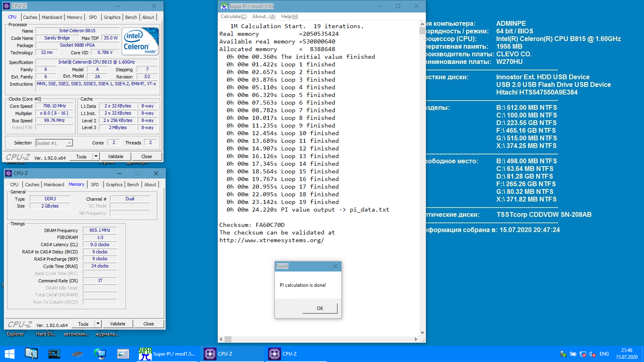644x362 pixels.
Task: Click the Intel Celeron inside logo
Action: click(x=140, y=41)
